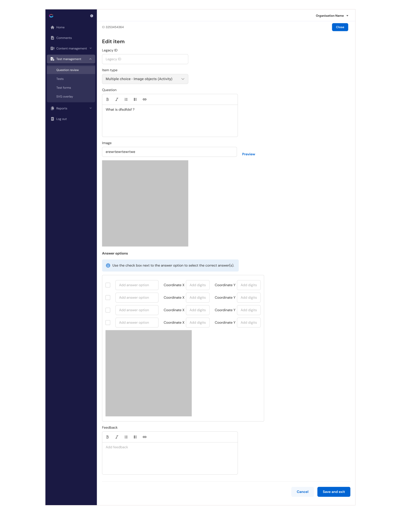The width and height of the screenshot is (399, 532).
Task: Click Italic icon in Question editor toolbar
Action: (117, 99)
